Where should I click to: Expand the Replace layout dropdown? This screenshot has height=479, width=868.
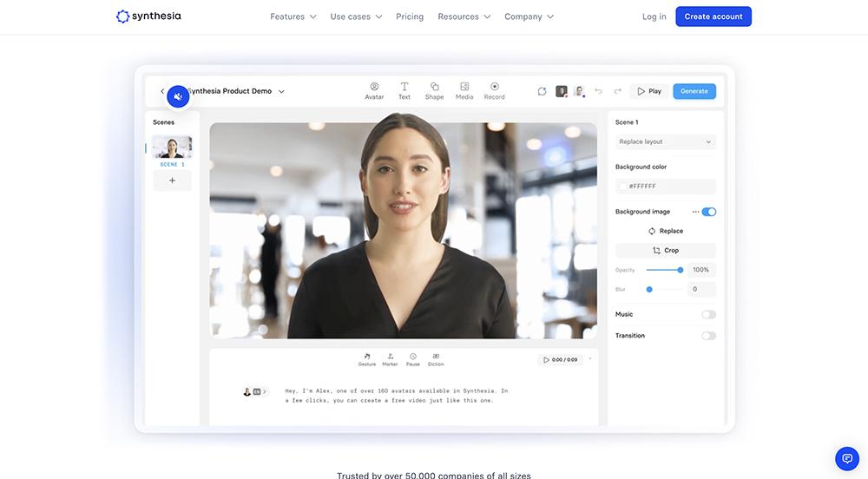[666, 141]
